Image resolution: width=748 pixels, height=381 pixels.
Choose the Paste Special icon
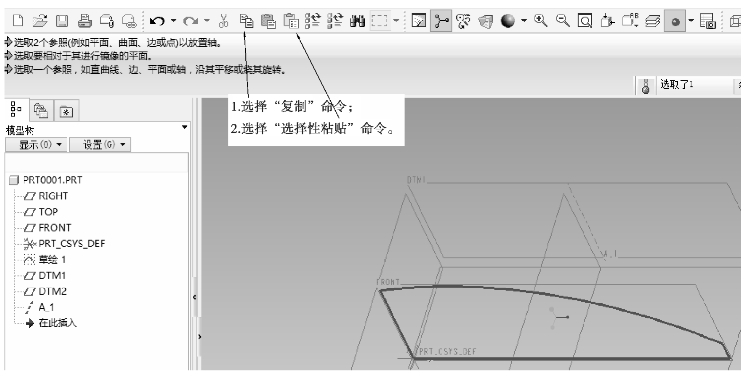click(291, 21)
